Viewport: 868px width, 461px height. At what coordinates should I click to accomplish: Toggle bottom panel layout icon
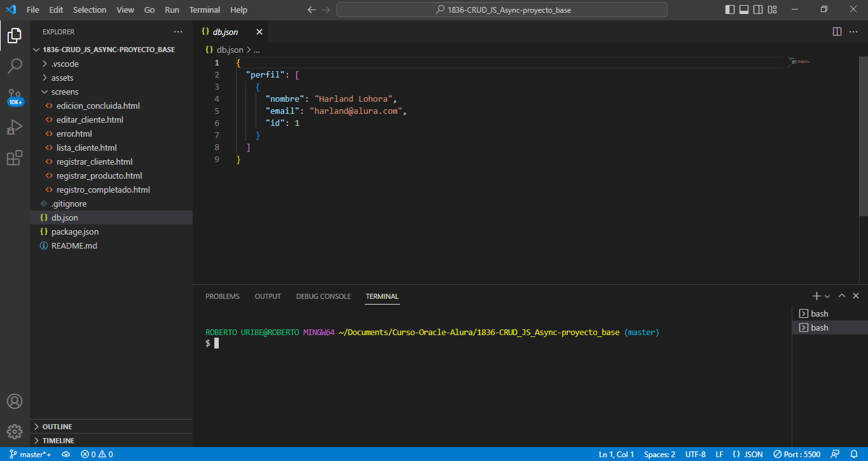click(744, 10)
